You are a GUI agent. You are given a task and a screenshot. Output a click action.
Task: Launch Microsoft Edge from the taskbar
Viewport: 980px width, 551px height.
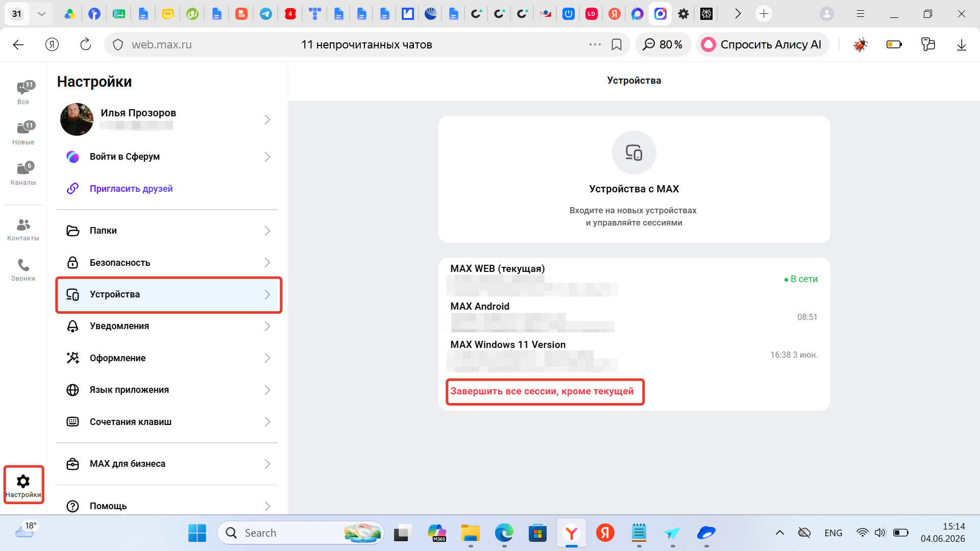pyautogui.click(x=504, y=533)
